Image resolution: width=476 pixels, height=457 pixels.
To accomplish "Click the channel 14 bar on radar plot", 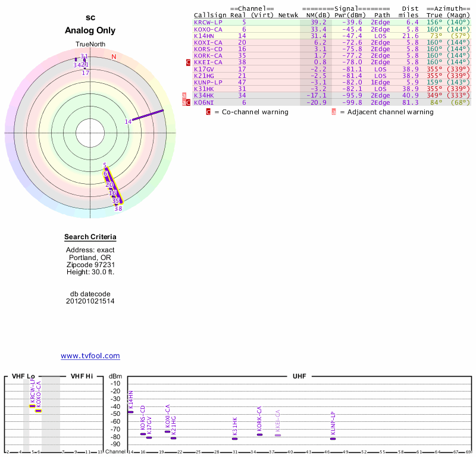I will 148,115.
